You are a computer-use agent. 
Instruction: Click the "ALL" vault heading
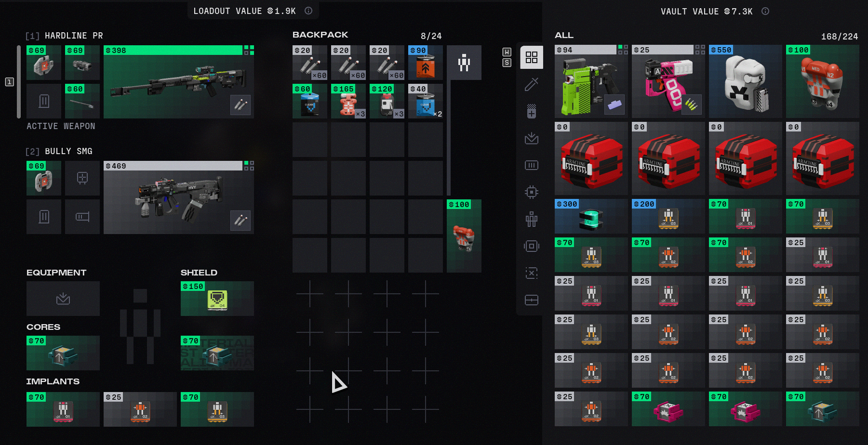click(x=564, y=35)
